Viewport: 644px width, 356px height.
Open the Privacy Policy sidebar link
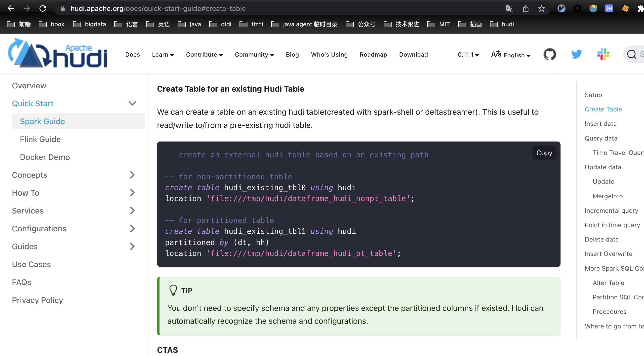pyautogui.click(x=38, y=300)
